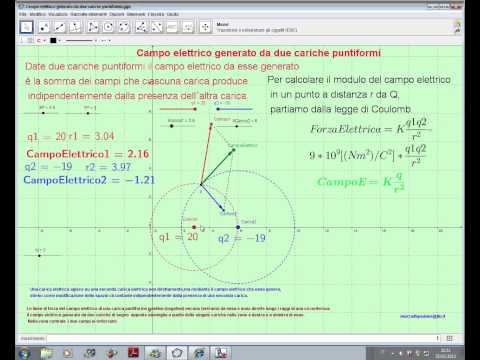The width and height of the screenshot is (480, 360).
Task: Select the Move Graphics View tool
Action: pos(205,27)
